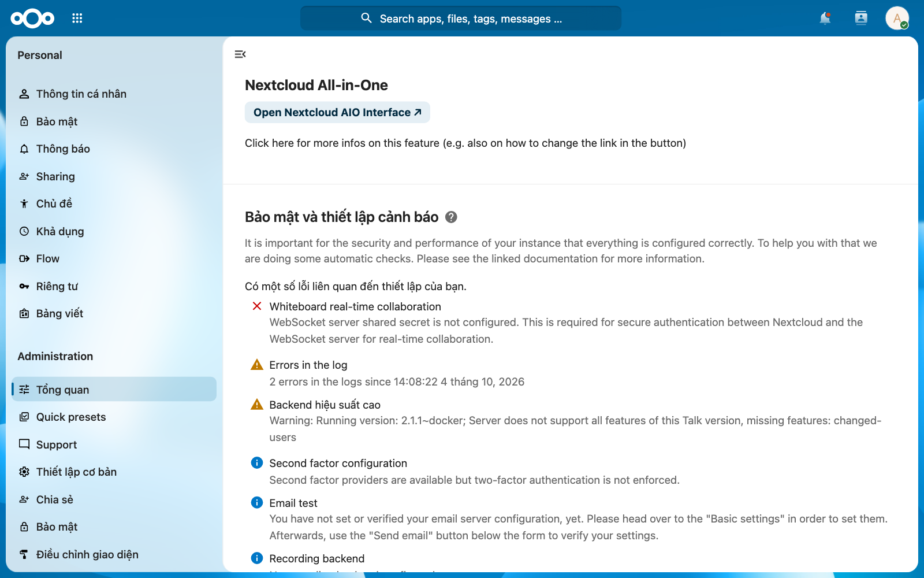Viewport: 924px width, 578px height.
Task: Click the info icon for Recording backend
Action: [257, 558]
